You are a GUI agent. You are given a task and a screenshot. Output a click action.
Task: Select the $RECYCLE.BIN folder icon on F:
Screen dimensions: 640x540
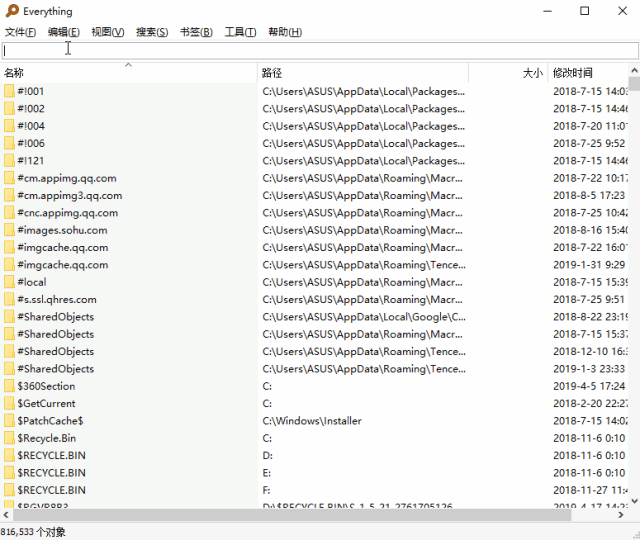click(9, 490)
